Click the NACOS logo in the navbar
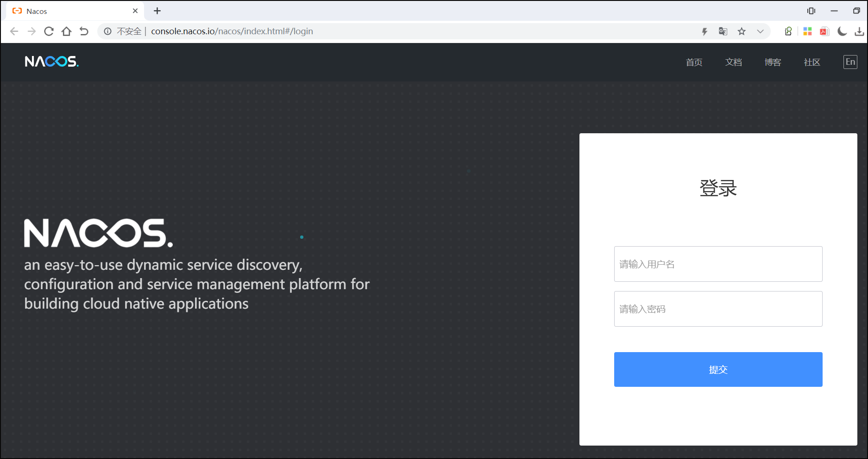This screenshot has height=459, width=868. [x=51, y=62]
